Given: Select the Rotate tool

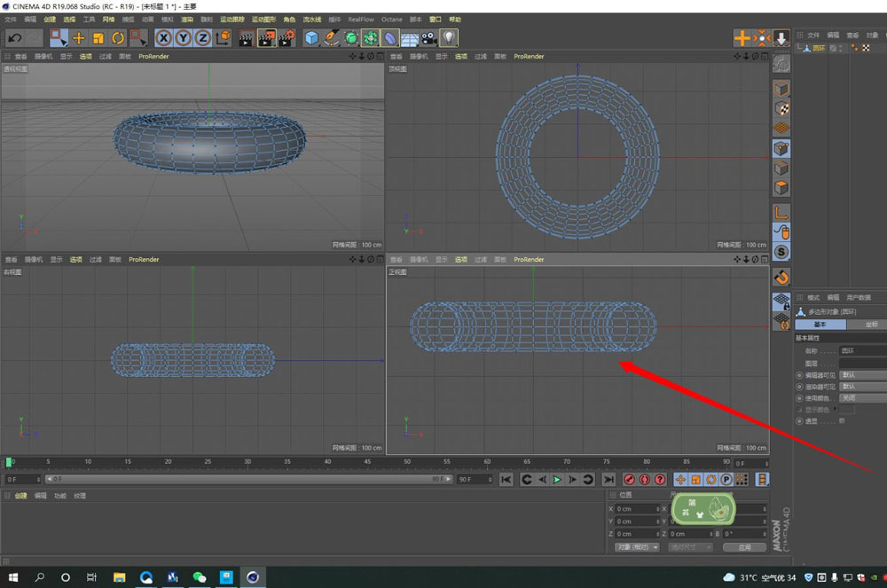Looking at the screenshot, I should point(118,37).
